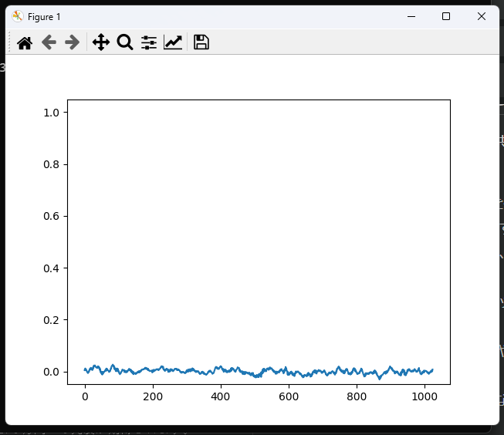
Task: Click the 1.0 y-axis tick label
Action: [51, 113]
